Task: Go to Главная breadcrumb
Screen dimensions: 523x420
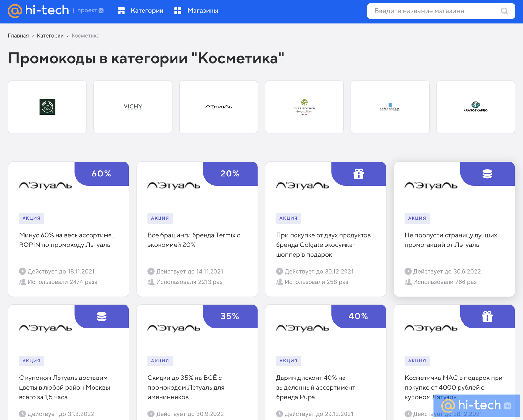Action: tap(18, 36)
